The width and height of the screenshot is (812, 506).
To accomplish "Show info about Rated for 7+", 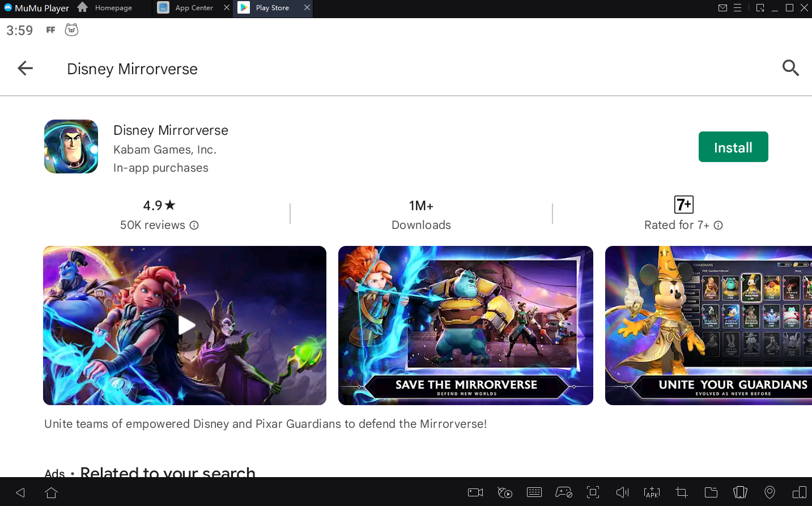I will click(719, 226).
